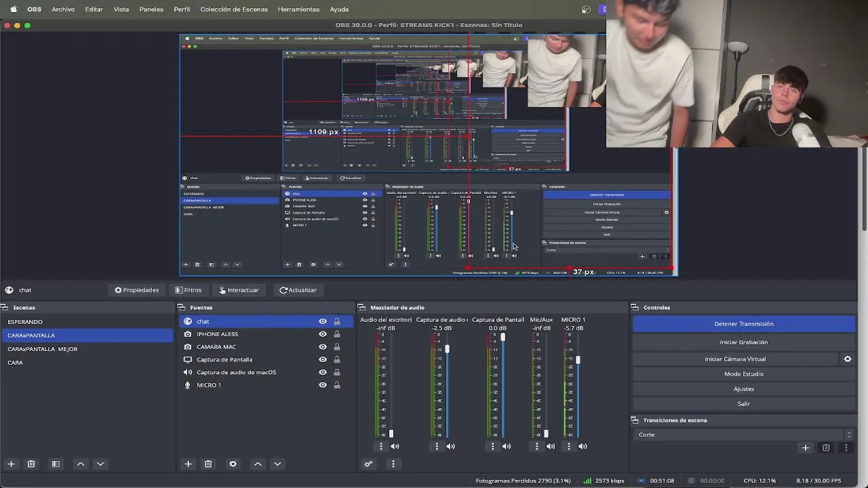Adjust Captura de audio volume fader
The image size is (868, 488).
point(447,349)
